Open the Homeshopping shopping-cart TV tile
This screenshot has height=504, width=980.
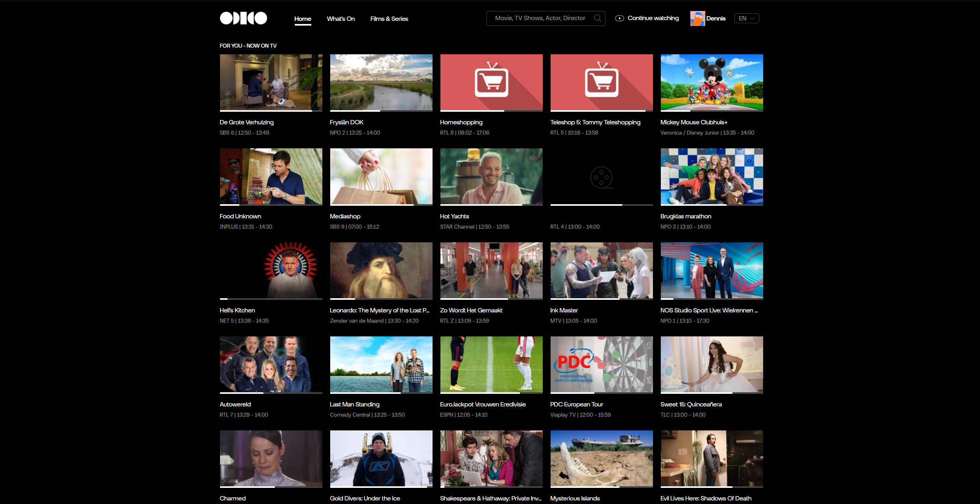(491, 83)
